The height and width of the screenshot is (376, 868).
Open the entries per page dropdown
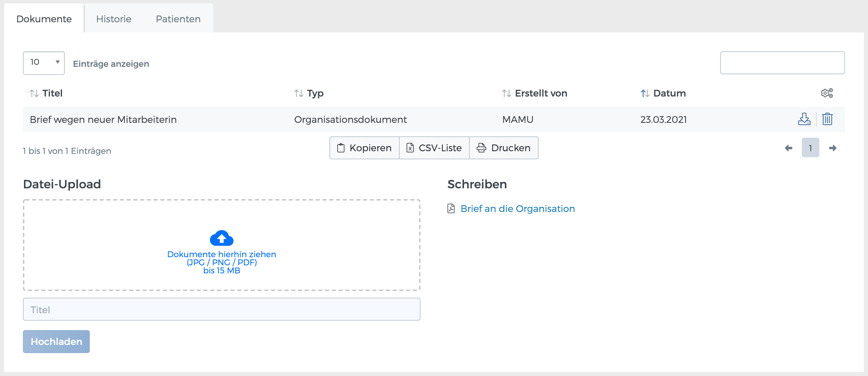43,62
